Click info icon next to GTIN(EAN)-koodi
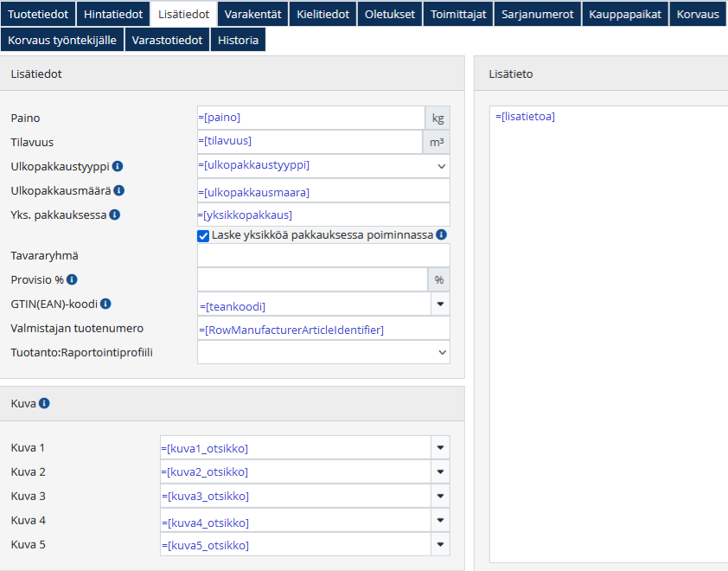728x571 pixels. coord(105,304)
